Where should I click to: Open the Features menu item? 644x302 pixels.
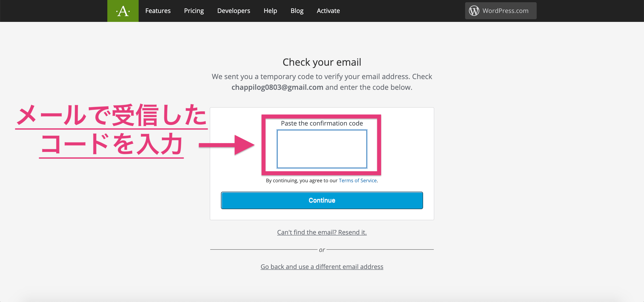pyautogui.click(x=158, y=11)
